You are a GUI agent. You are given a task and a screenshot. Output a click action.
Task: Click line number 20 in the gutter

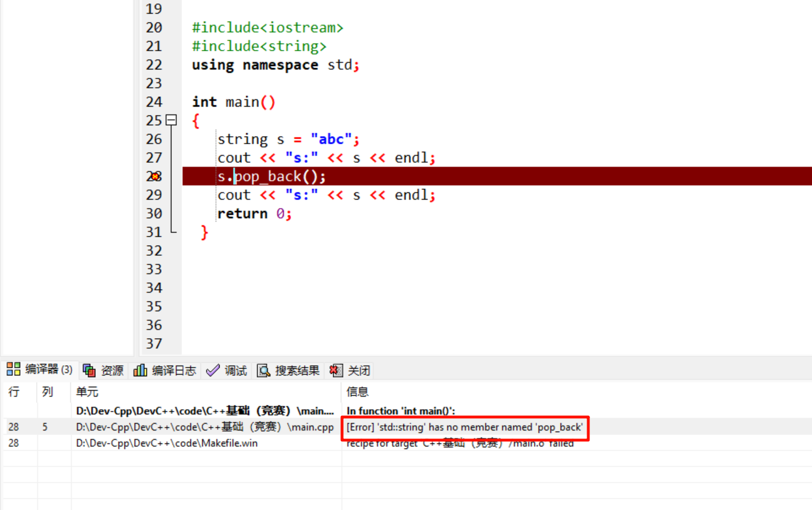click(154, 28)
